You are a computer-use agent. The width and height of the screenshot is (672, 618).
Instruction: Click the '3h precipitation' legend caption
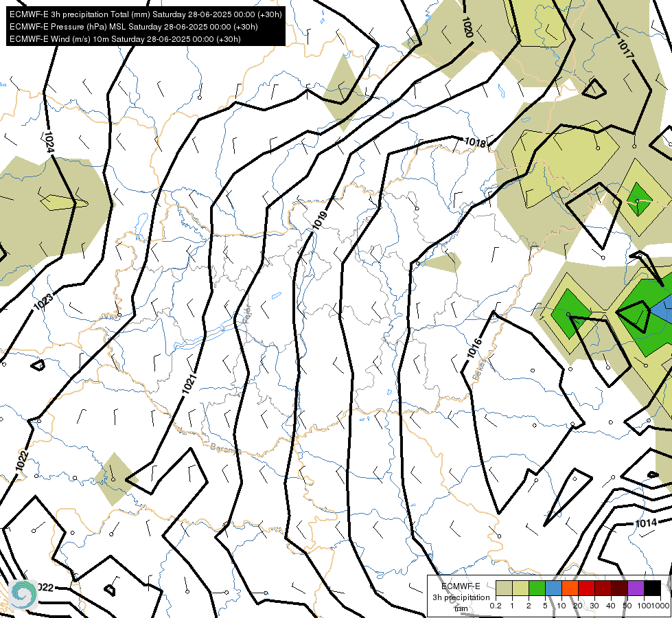click(x=461, y=597)
